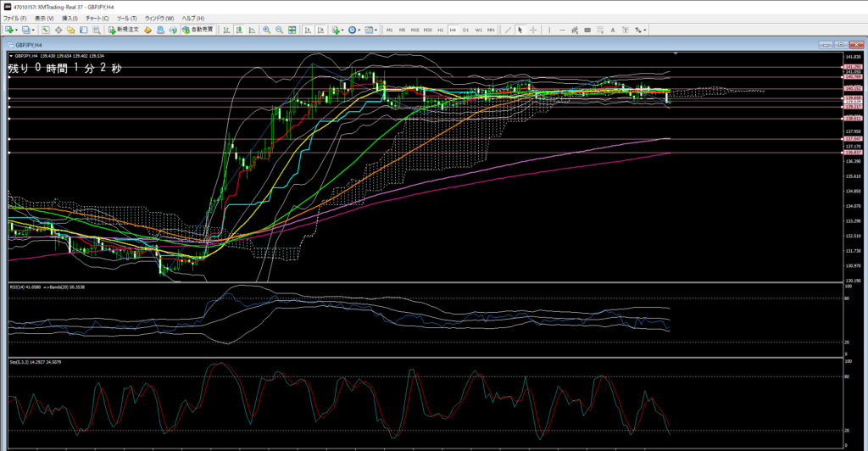Switch timeframe to W1

(478, 30)
